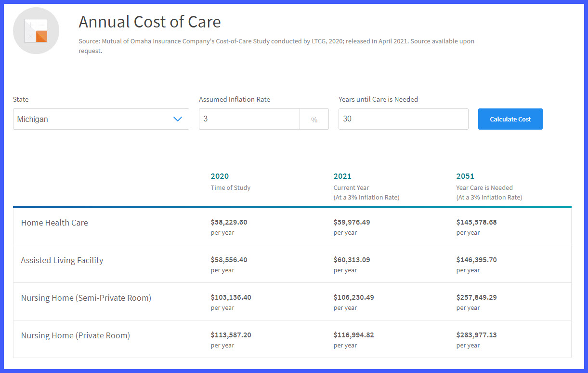Click the Assumed Inflation Rate input field
Screen dimensions: 588x373
[249, 119]
